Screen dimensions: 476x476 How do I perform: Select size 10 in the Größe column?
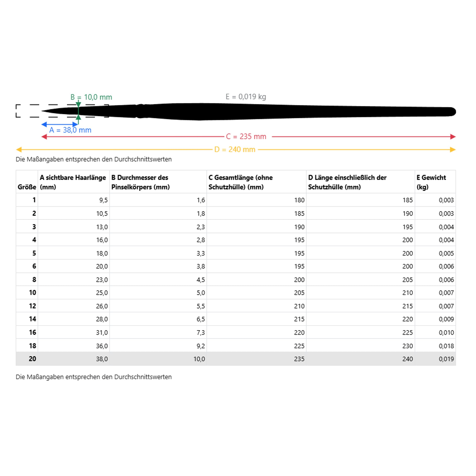(x=32, y=292)
